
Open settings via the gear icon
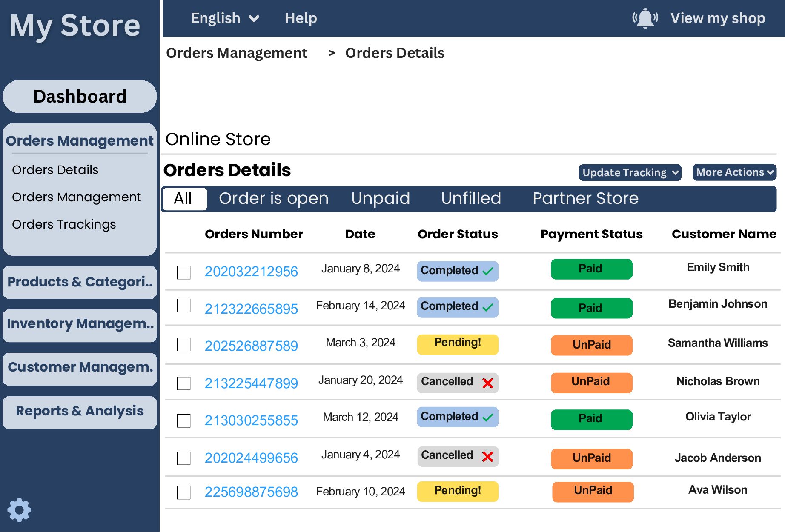click(x=20, y=509)
